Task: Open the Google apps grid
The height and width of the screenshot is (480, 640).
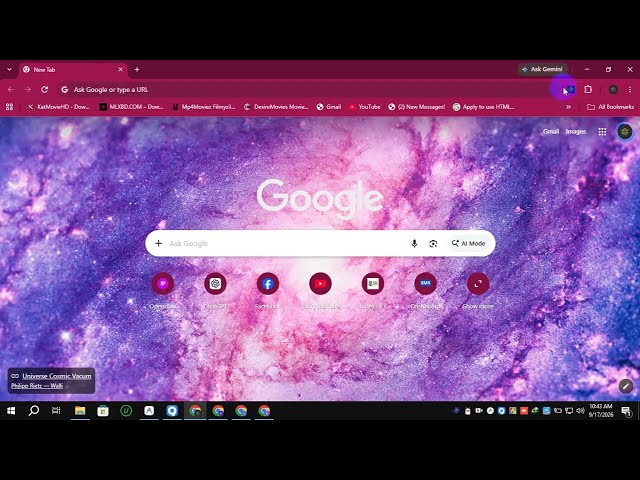Action: pos(602,131)
